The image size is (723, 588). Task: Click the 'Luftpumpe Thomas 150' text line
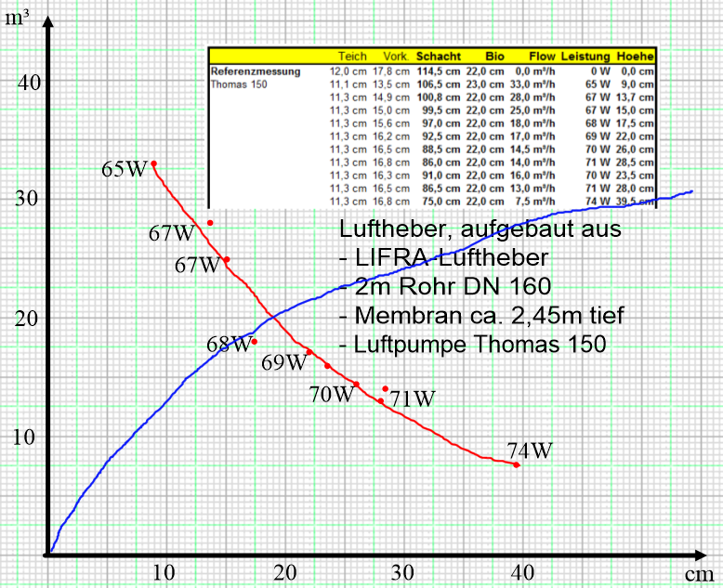(x=472, y=344)
